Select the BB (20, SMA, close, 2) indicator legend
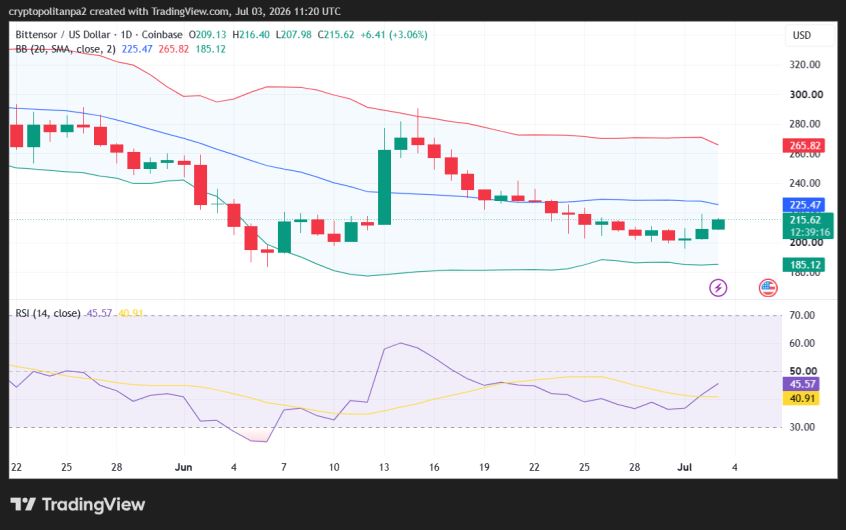Image resolution: width=846 pixels, height=530 pixels. click(65, 49)
